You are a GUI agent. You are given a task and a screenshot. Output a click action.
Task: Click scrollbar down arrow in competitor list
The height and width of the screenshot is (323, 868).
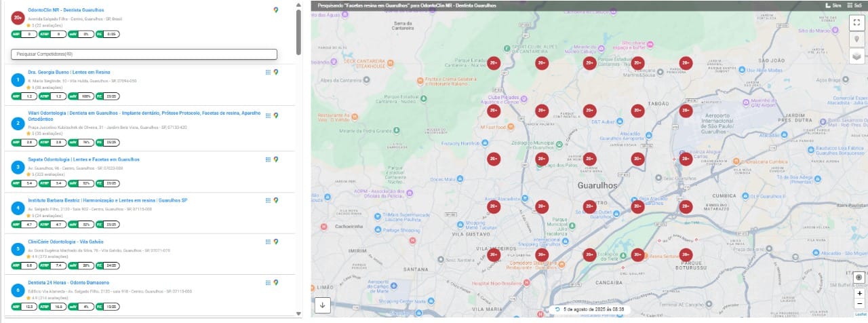pos(298,313)
